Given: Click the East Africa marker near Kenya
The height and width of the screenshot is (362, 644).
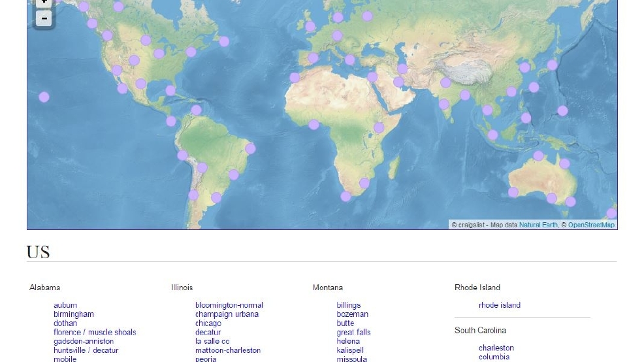Looking at the screenshot, I should (379, 127).
